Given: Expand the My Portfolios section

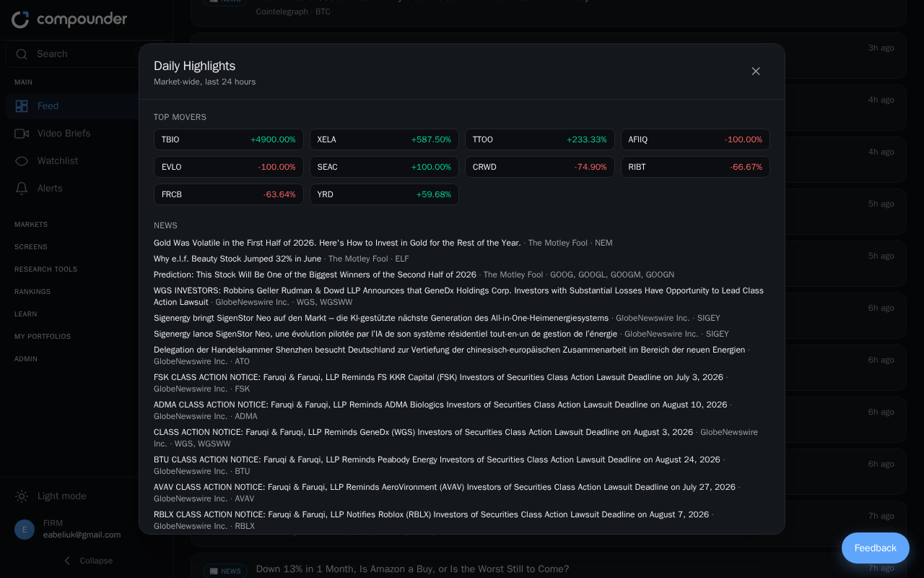Looking at the screenshot, I should click(43, 337).
